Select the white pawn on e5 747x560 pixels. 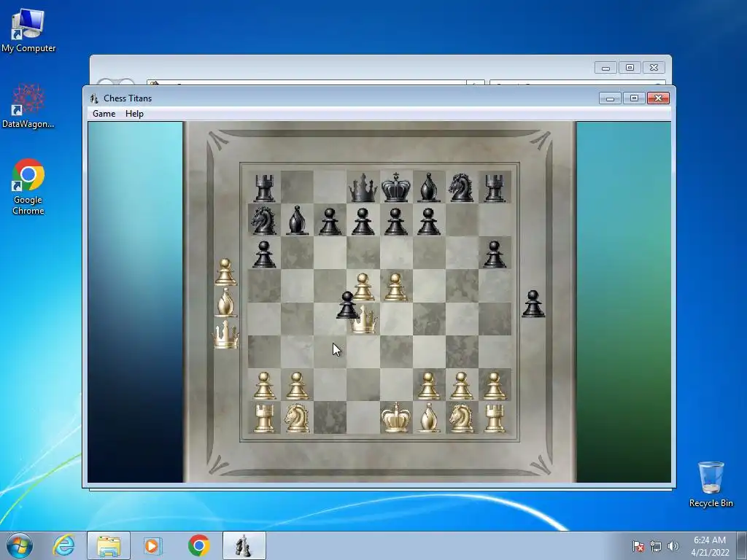[x=395, y=287]
